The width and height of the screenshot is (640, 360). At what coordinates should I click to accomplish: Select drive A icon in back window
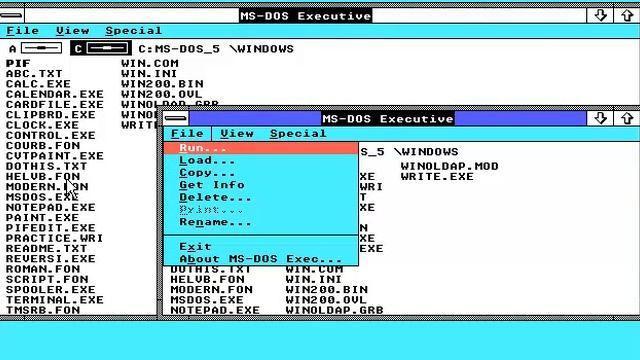tap(36, 49)
